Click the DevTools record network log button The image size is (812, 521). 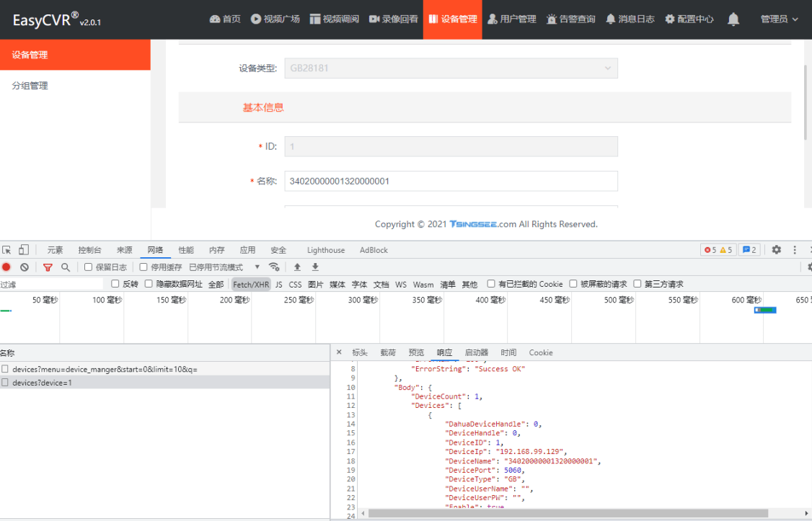coord(6,267)
